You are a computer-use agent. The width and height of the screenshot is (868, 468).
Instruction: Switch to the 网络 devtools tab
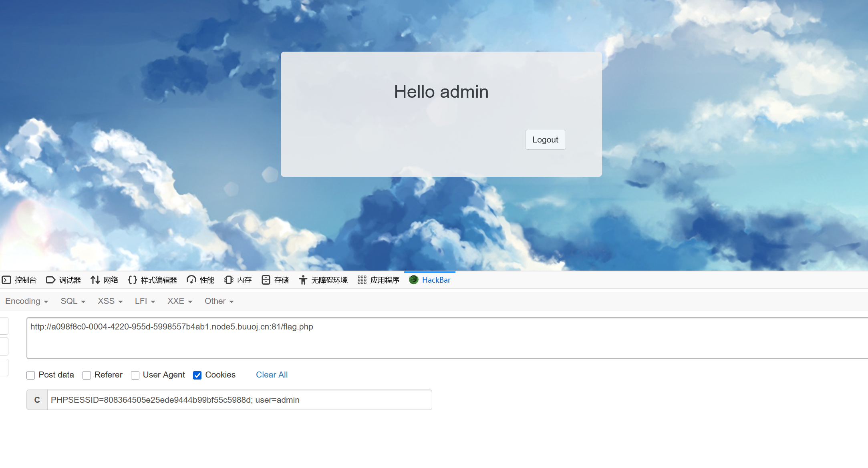(105, 280)
